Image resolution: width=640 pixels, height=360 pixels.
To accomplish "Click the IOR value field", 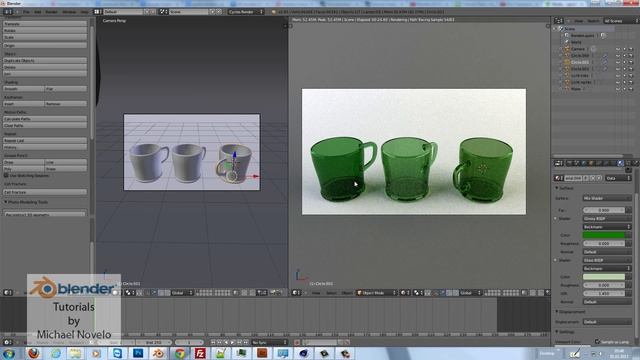I will click(604, 293).
